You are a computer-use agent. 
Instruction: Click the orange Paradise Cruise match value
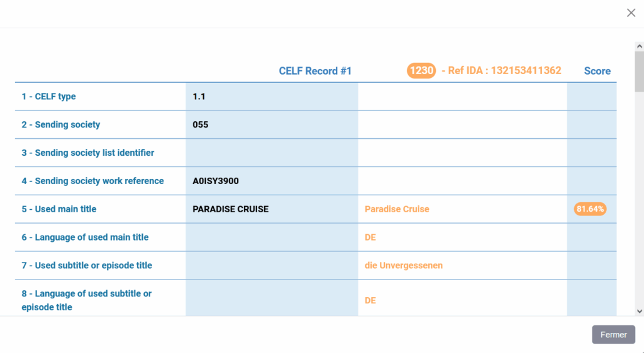(x=397, y=209)
